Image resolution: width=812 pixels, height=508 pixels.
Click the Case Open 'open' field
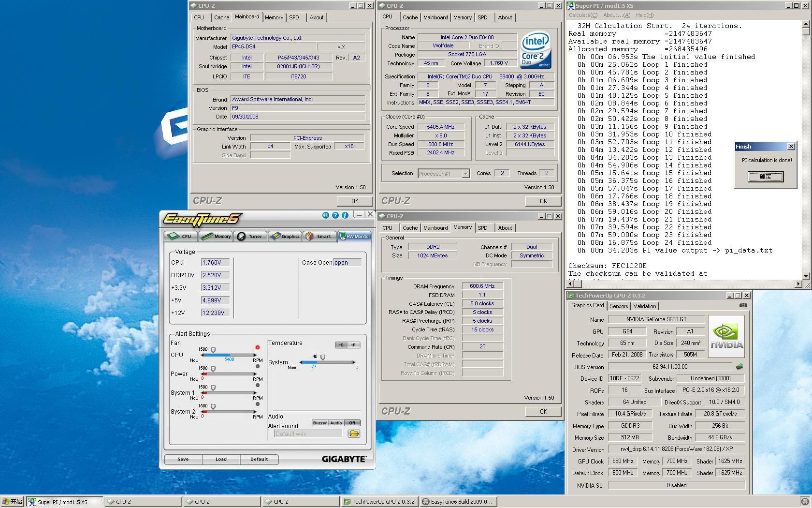point(347,262)
